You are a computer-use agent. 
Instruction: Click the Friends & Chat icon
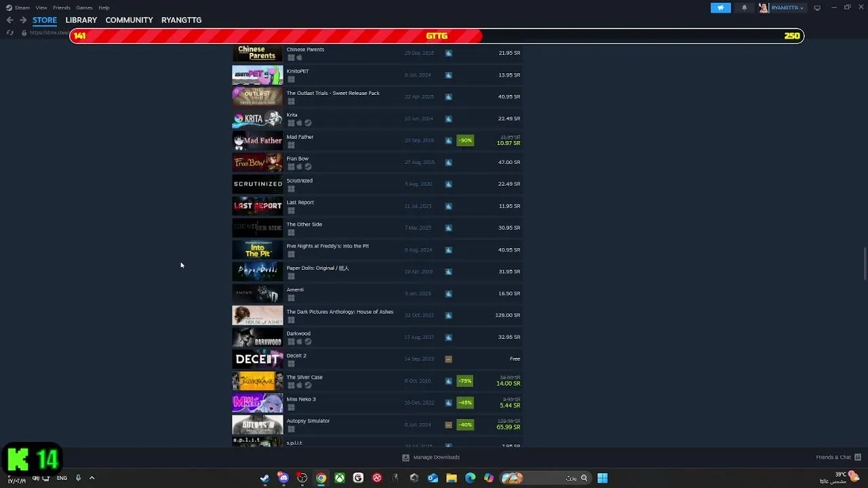(x=858, y=457)
